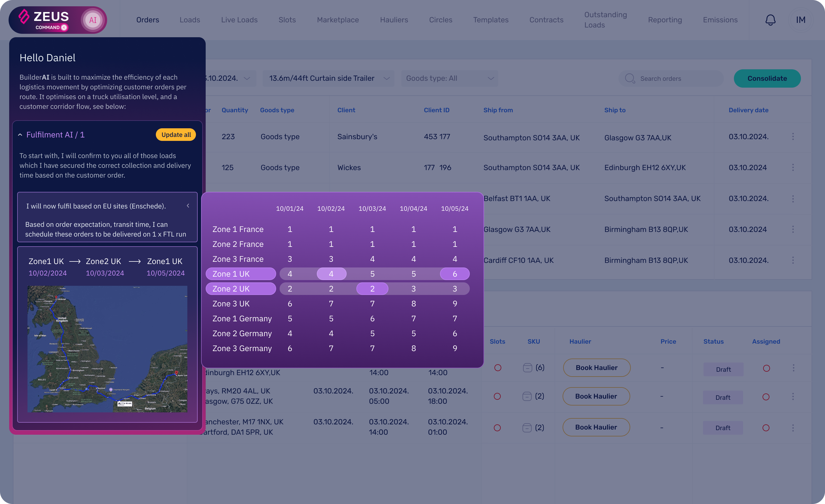Click the Update all button
Screen dimensions: 825x504
(176, 135)
